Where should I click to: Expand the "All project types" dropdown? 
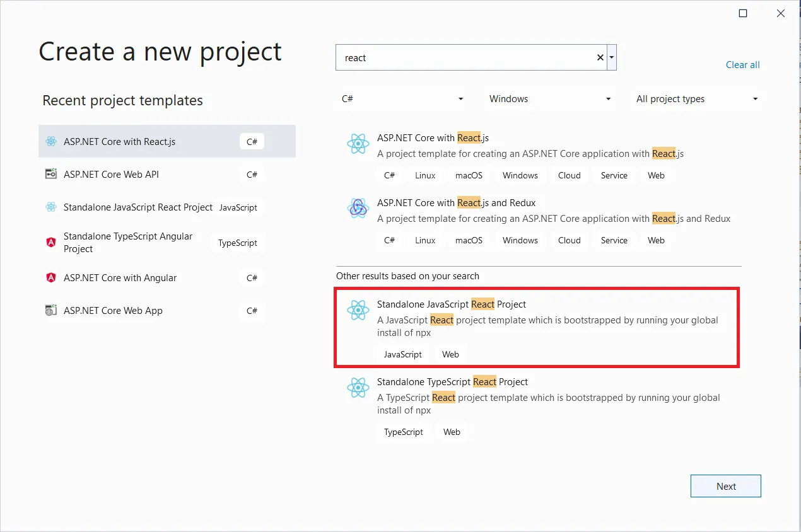point(696,98)
